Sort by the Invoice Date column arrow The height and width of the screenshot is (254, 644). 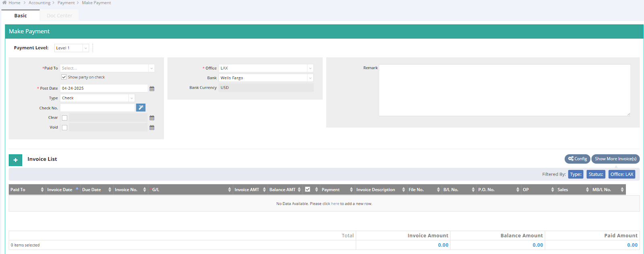coord(77,188)
